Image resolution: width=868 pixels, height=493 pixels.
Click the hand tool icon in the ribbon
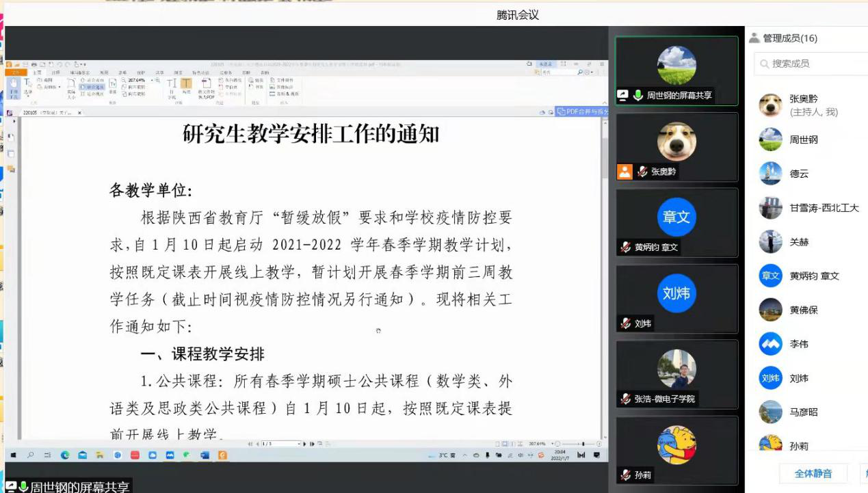[14, 84]
